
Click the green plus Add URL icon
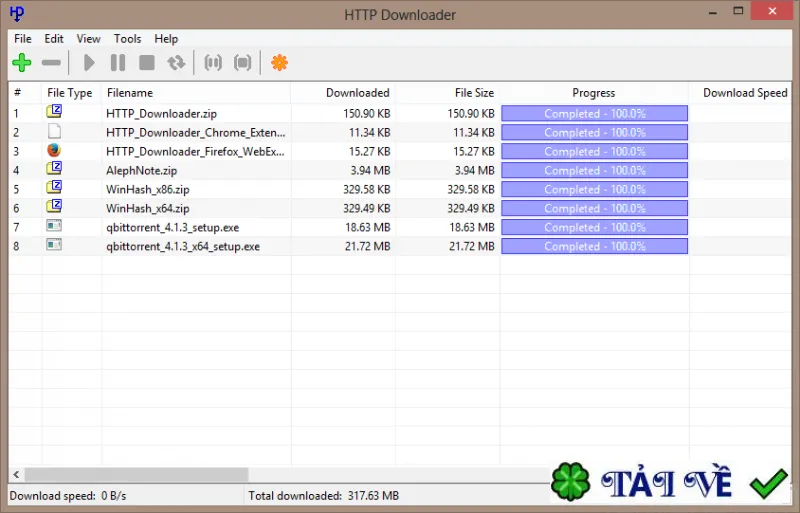22,63
